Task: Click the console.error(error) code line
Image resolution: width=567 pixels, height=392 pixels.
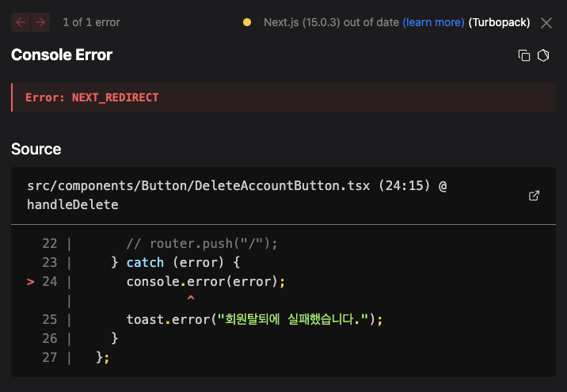Action: pos(205,281)
